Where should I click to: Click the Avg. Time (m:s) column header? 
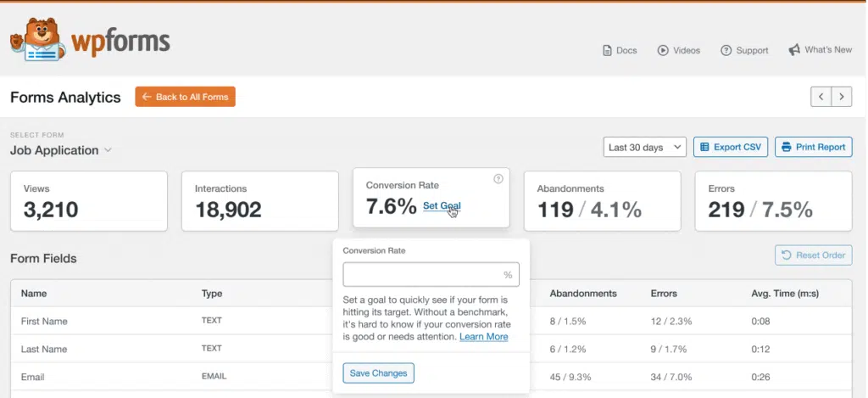pyautogui.click(x=784, y=294)
